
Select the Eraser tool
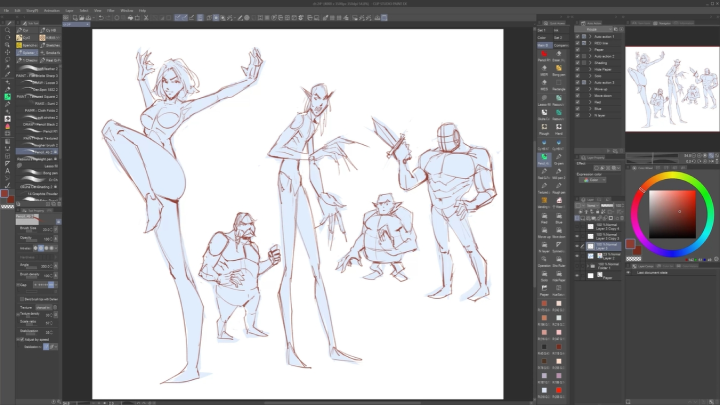(x=7, y=127)
